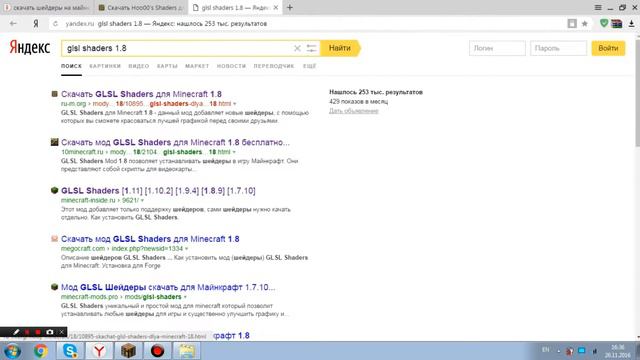Viewport: 640px width, 360px height.
Task: Expand the Ещё more services menu
Action: coord(309,66)
